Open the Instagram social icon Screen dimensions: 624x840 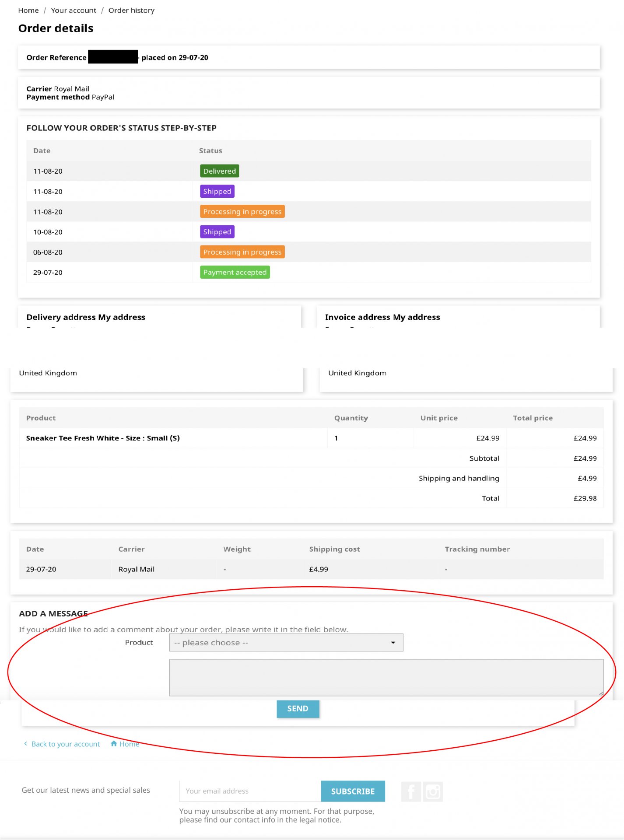click(433, 791)
